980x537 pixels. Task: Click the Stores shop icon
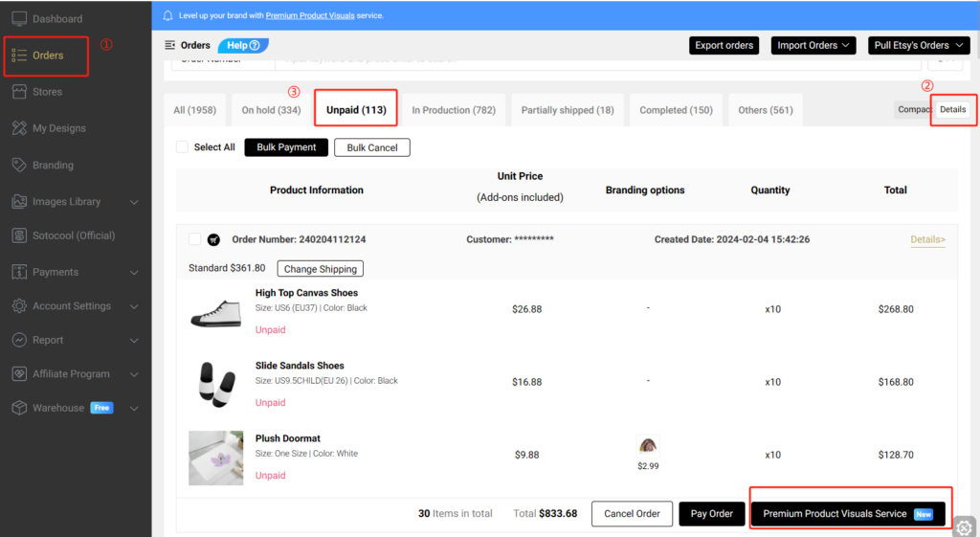pyautogui.click(x=19, y=92)
